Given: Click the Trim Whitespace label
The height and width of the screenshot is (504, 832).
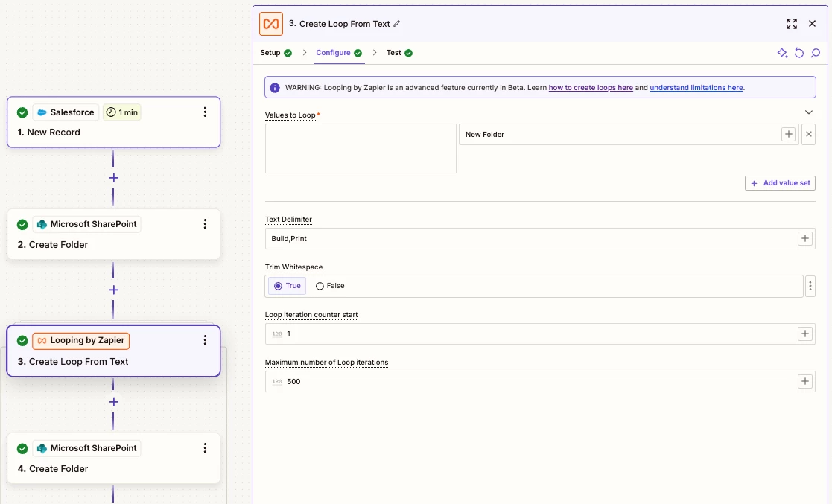Looking at the screenshot, I should [293, 267].
